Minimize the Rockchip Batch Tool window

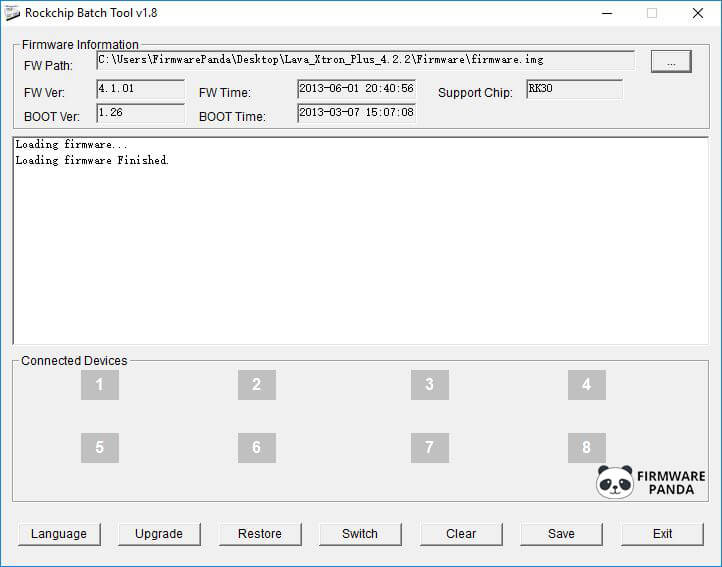[x=607, y=13]
